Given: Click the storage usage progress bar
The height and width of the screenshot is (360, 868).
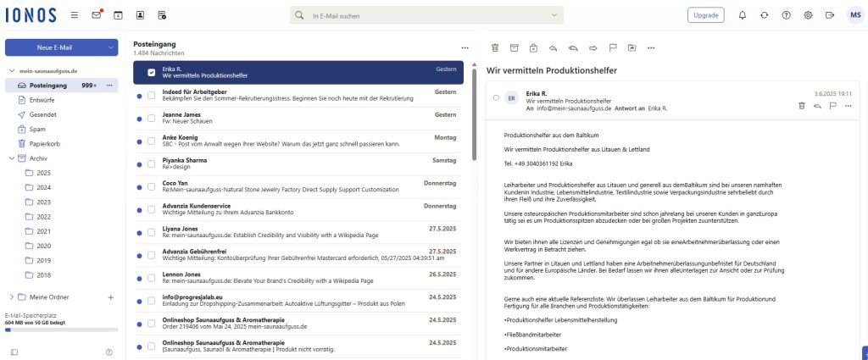Looking at the screenshot, I should (x=61, y=330).
